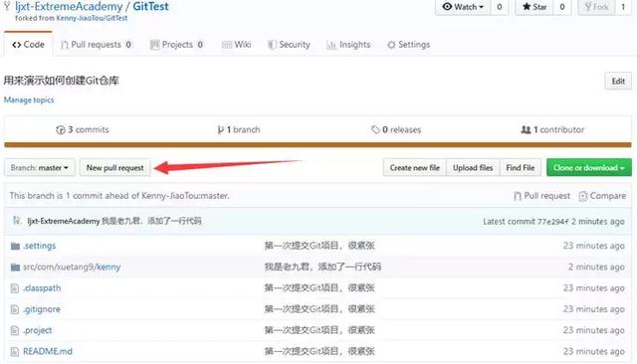Click the Watch count 0
This screenshot has width=637, height=364.
click(x=500, y=7)
